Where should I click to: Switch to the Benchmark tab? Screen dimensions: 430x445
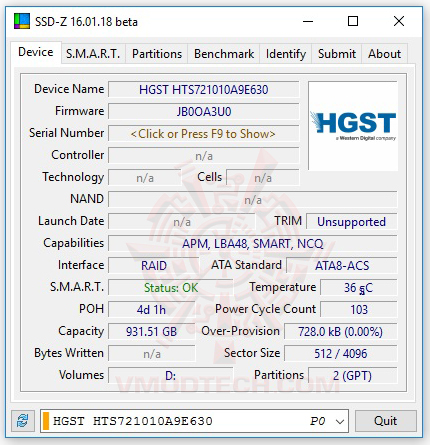tap(224, 54)
